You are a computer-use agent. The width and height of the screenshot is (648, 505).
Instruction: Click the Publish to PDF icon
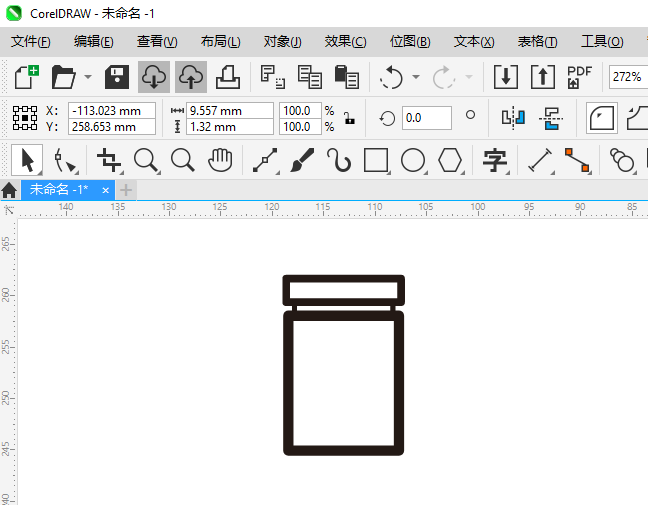[579, 77]
